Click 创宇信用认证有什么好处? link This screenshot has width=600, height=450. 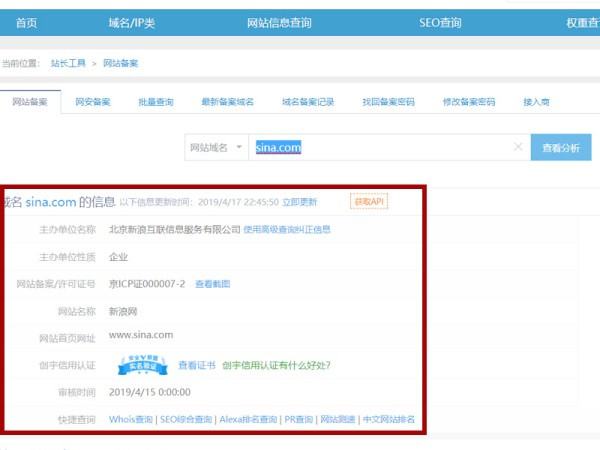[276, 365]
